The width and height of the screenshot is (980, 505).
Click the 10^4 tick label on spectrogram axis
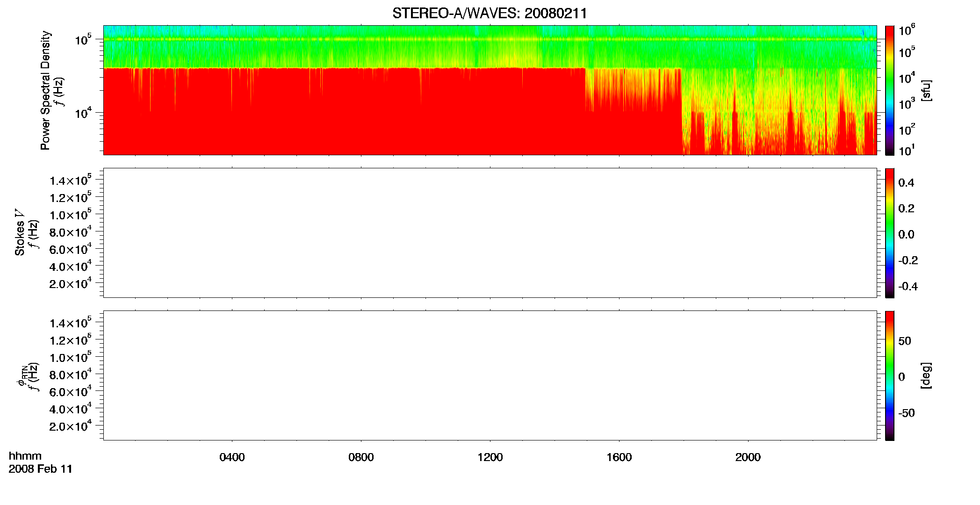pyautogui.click(x=83, y=113)
